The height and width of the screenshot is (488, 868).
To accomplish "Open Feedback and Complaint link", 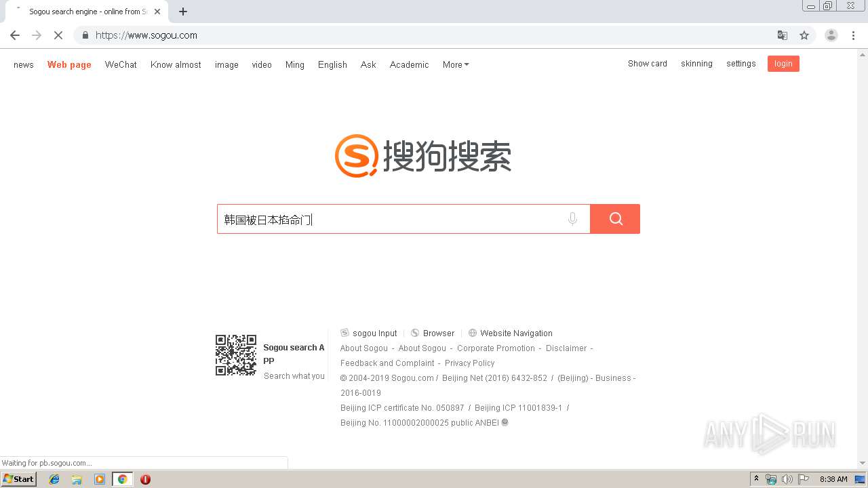I will (387, 363).
